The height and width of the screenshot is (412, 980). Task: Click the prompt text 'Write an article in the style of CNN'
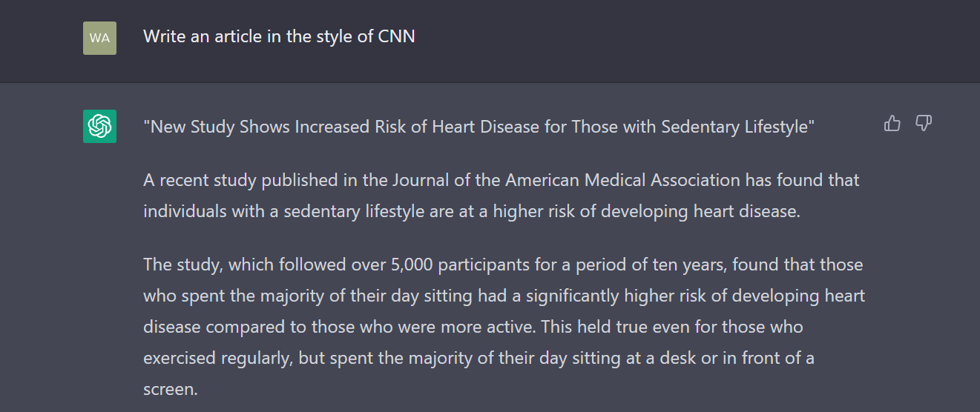pos(279,36)
